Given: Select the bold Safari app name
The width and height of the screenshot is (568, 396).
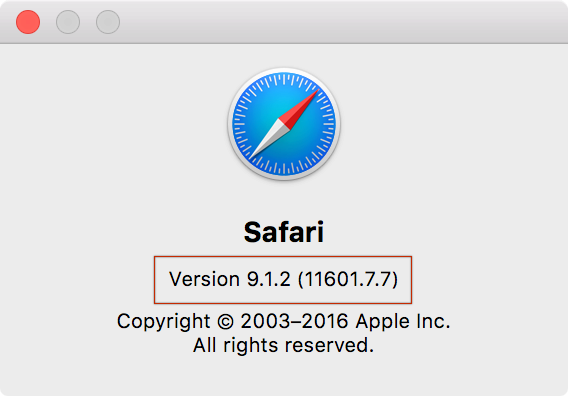Looking at the screenshot, I should tap(284, 232).
